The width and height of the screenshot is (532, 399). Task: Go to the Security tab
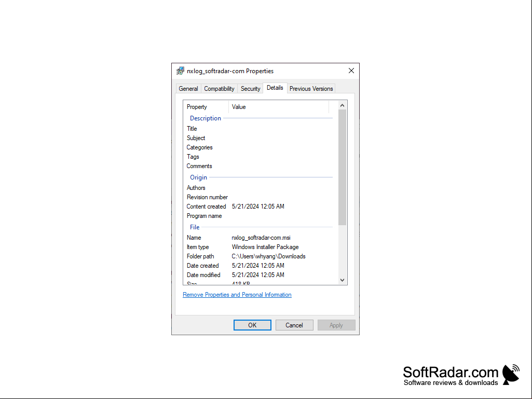[250, 89]
